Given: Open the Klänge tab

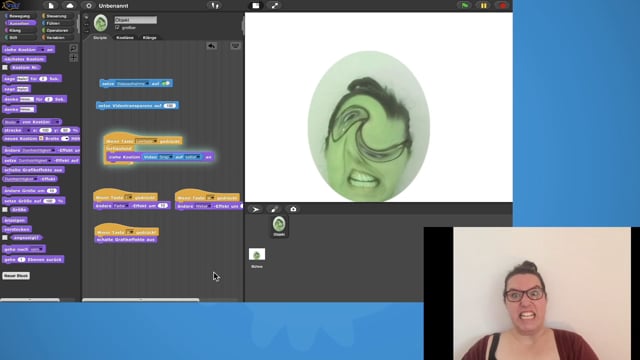Looking at the screenshot, I should point(149,38).
